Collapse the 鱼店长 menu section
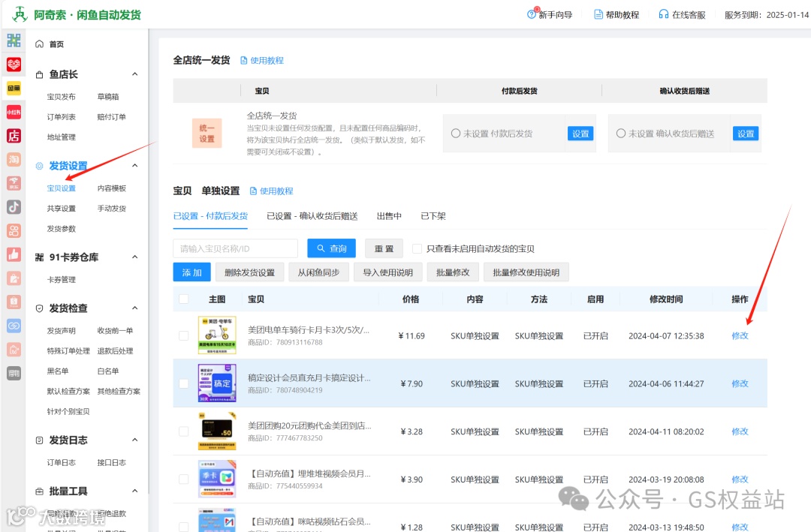Screen dimensions: 811x532 [135, 74]
